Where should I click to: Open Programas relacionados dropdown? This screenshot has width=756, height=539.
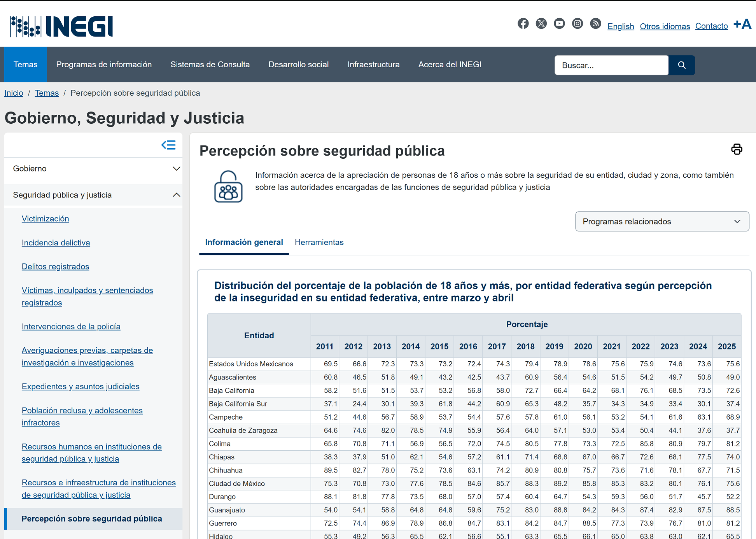click(662, 221)
